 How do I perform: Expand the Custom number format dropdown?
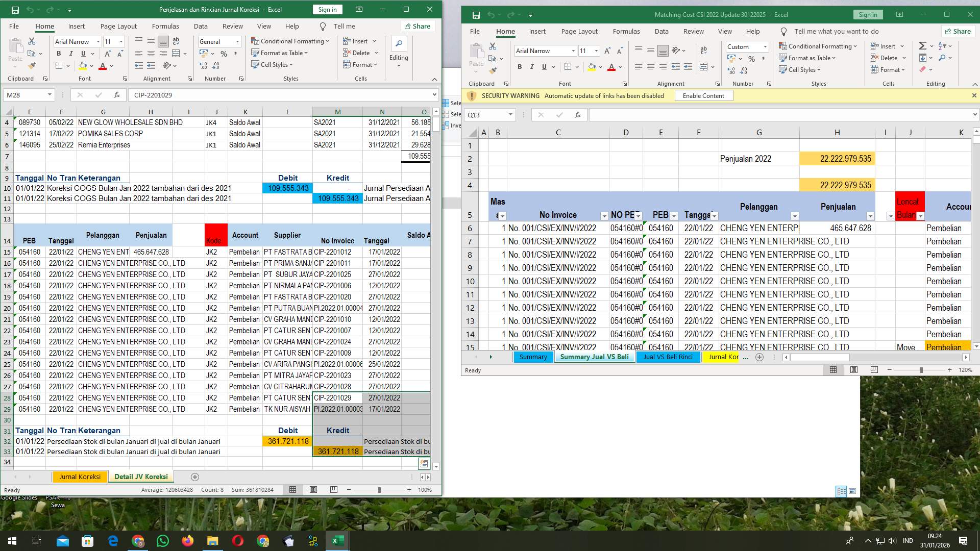[x=766, y=46]
